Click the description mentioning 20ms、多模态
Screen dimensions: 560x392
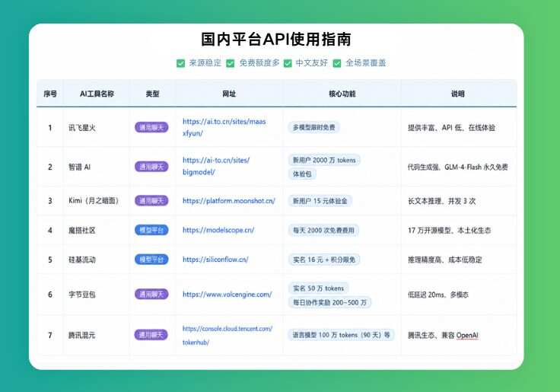click(438, 295)
